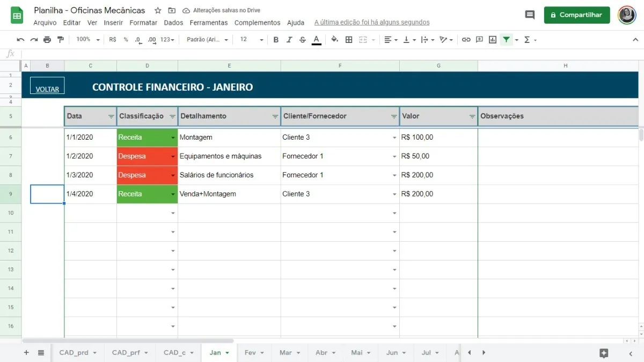Click the green Compartilhar button
Viewport: 644px width, 362px height.
[x=577, y=15]
